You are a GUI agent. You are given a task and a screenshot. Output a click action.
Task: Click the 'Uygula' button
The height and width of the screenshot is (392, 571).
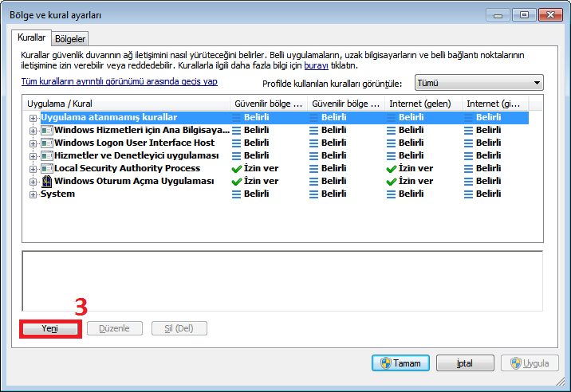tap(530, 363)
